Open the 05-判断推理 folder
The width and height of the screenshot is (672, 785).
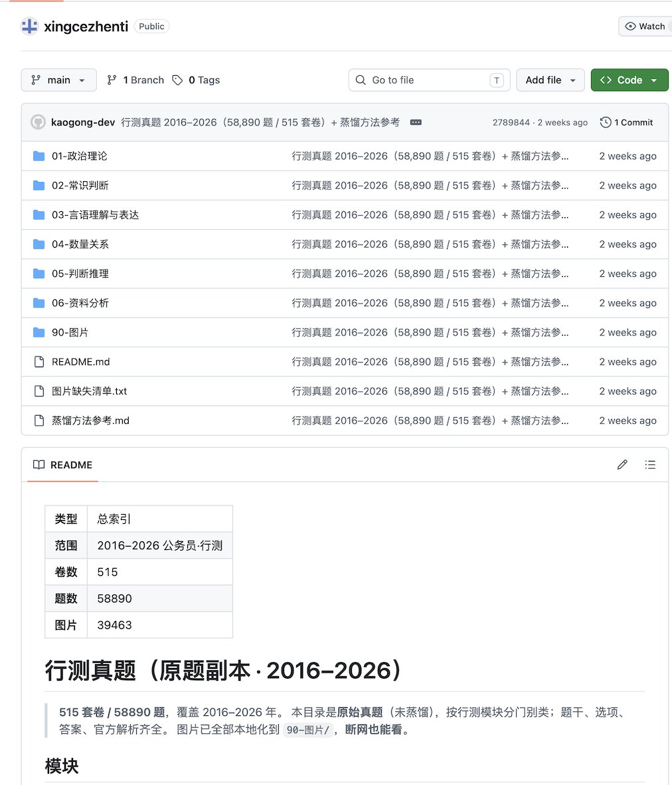pos(80,274)
